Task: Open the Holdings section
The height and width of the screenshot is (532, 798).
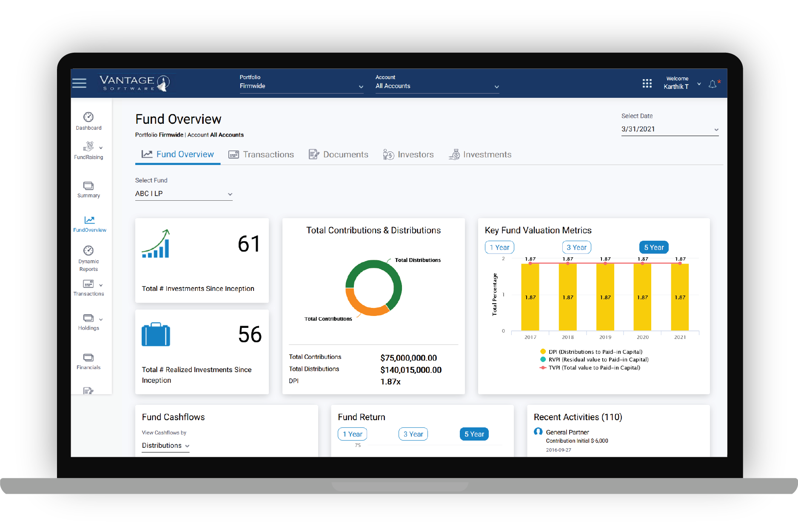Action: pyautogui.click(x=88, y=322)
